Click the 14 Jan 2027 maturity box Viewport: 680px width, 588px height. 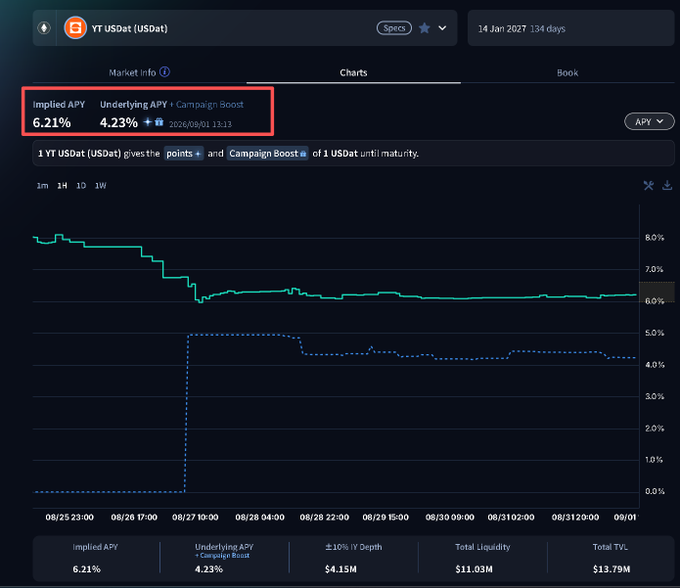pos(571,28)
